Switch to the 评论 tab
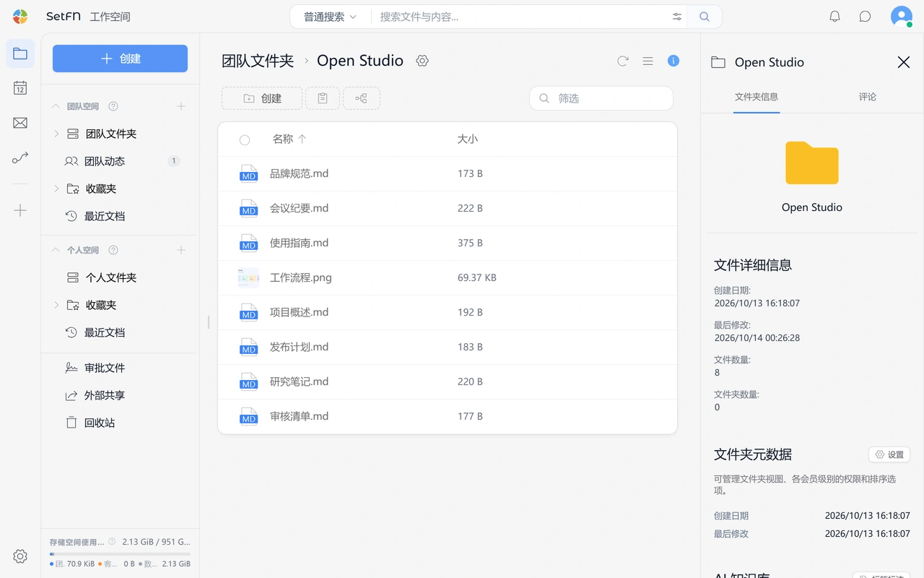 [868, 97]
